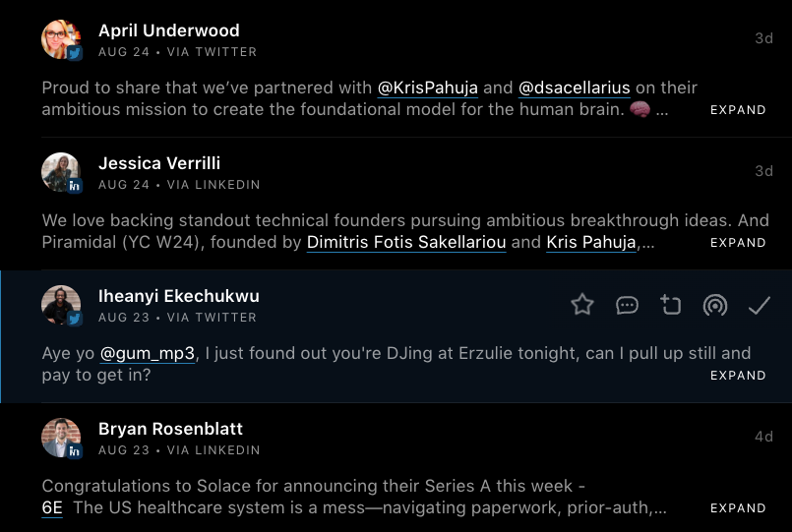
Task: Open the @KrisPahuja mention link
Action: 428,88
